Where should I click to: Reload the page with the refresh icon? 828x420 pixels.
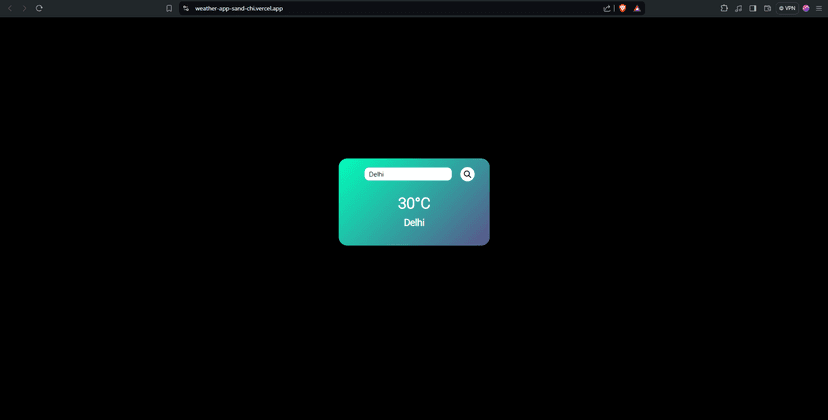(39, 8)
